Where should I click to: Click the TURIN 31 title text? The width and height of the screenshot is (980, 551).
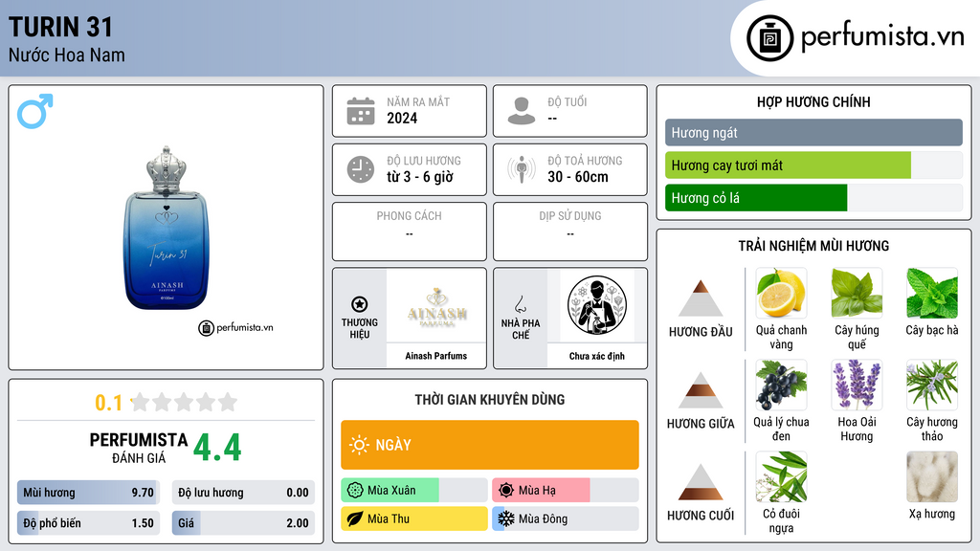coord(60,27)
